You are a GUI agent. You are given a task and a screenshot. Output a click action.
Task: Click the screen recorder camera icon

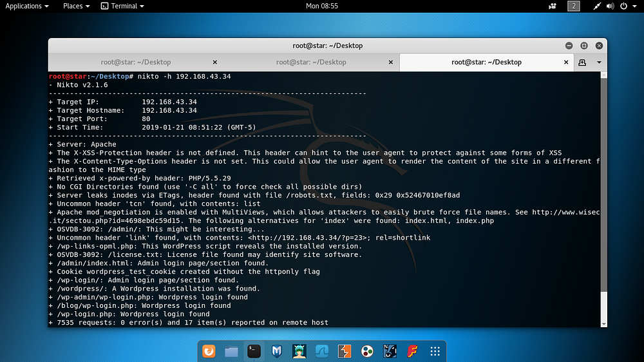coord(553,6)
